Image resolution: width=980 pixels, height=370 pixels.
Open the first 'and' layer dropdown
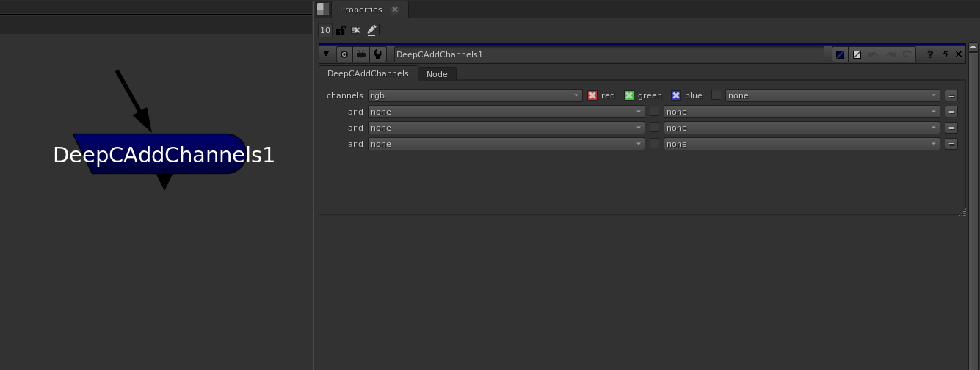506,112
